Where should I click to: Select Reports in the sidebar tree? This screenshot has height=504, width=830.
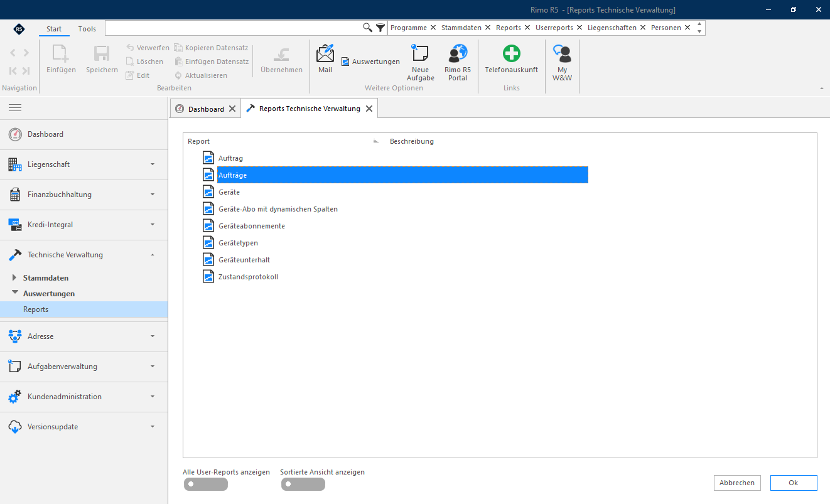click(x=84, y=309)
